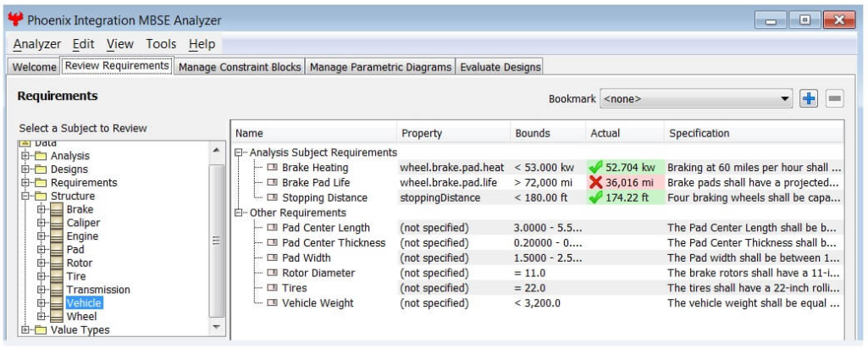Switch to the Evaluate Designs tab

click(500, 67)
